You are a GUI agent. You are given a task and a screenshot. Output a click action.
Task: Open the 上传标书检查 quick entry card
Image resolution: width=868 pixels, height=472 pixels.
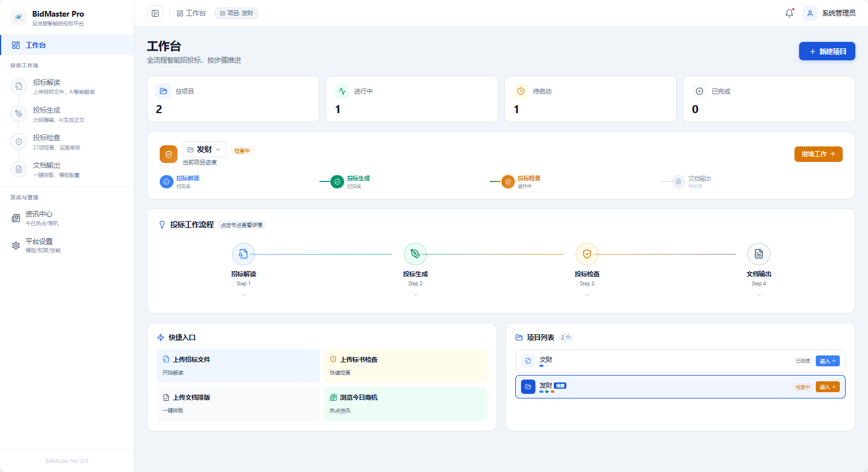(x=406, y=366)
